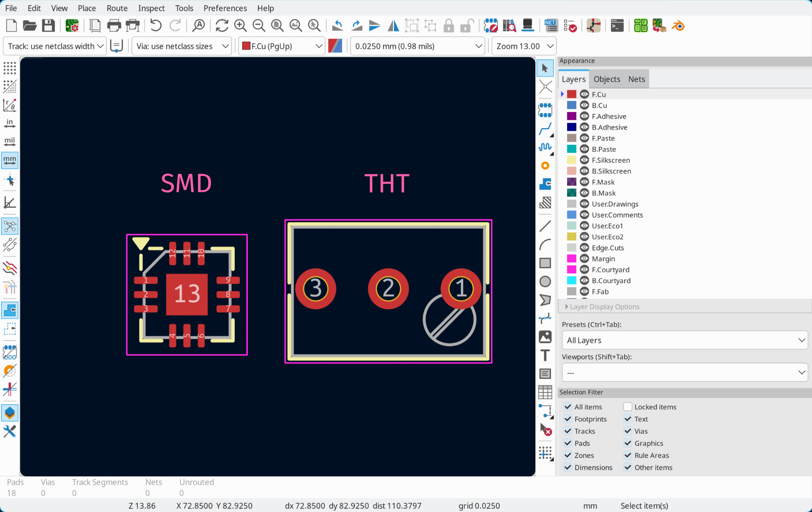Open the All Layers presets dropdown
The height and width of the screenshot is (512, 812).
(685, 340)
